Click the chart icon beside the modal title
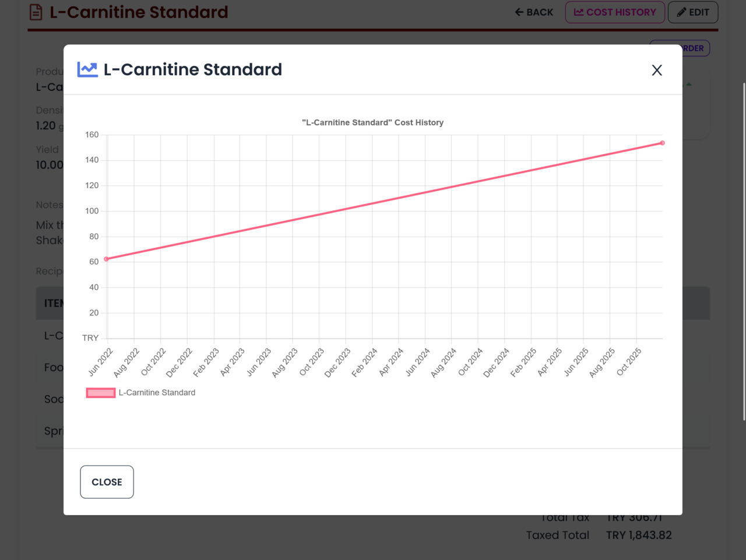 click(87, 70)
